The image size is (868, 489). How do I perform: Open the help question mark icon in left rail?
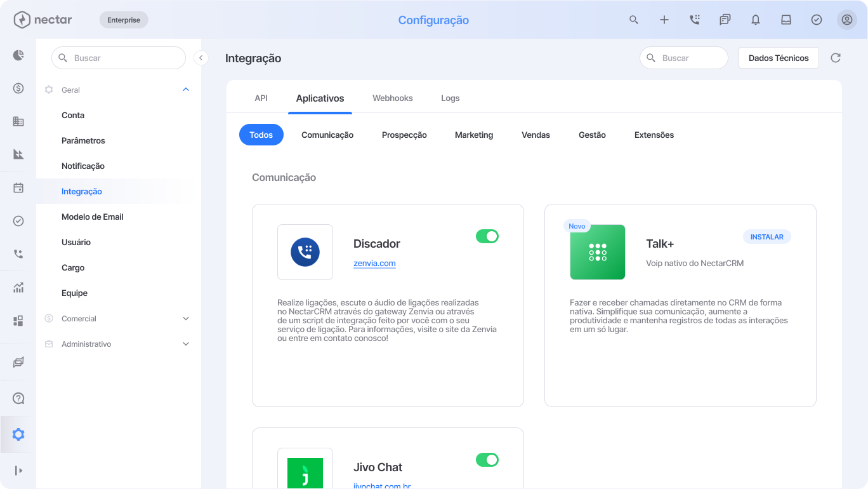(x=18, y=399)
